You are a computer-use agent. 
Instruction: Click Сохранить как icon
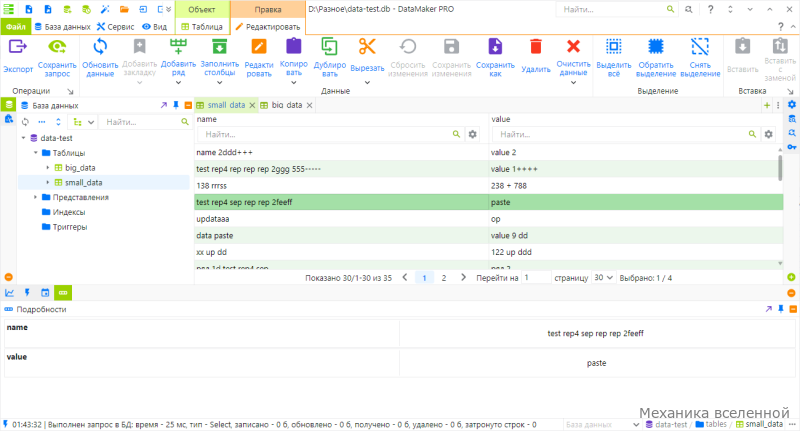[x=495, y=47]
